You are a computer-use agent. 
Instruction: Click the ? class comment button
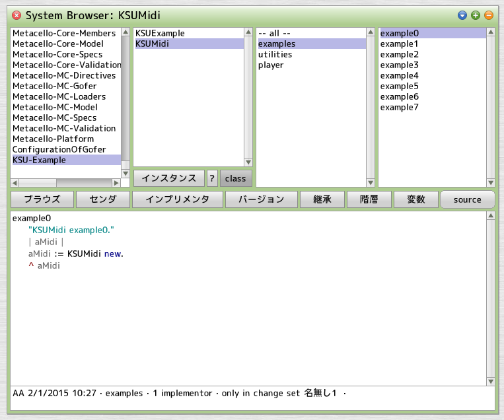coord(212,178)
